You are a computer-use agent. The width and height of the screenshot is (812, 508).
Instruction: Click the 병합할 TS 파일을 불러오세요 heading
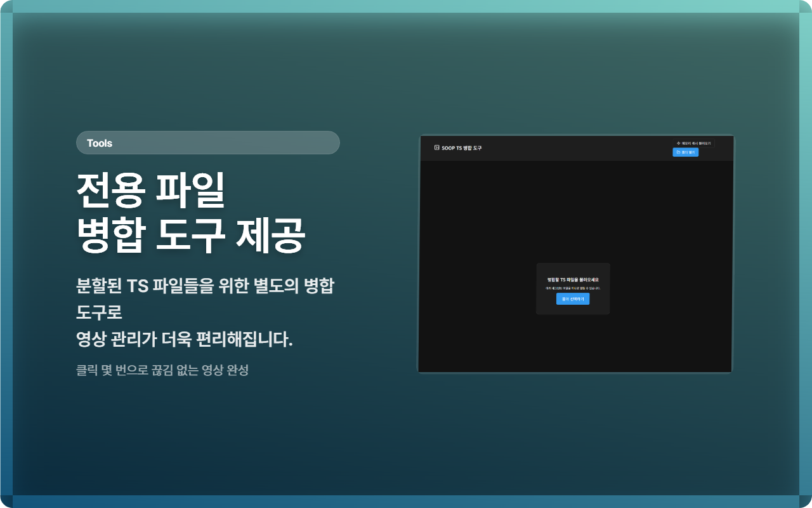point(573,279)
